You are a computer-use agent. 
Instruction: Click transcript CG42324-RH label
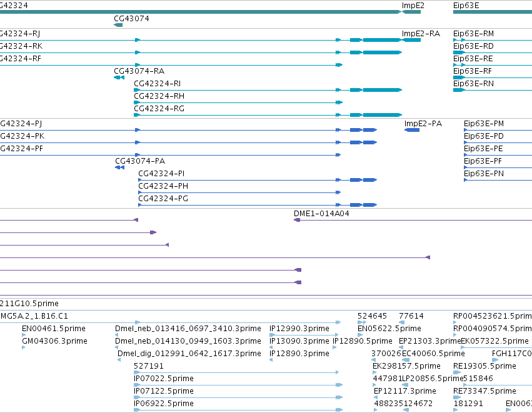tap(159, 96)
